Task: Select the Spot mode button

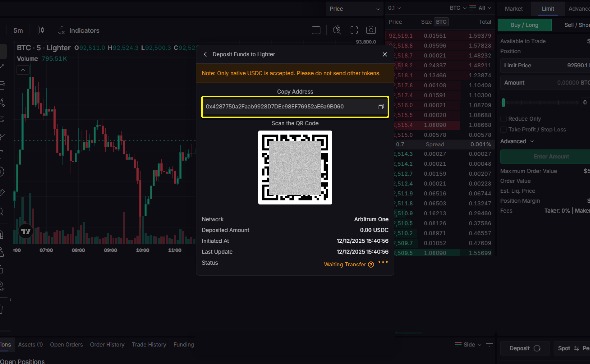Action: 564,348
